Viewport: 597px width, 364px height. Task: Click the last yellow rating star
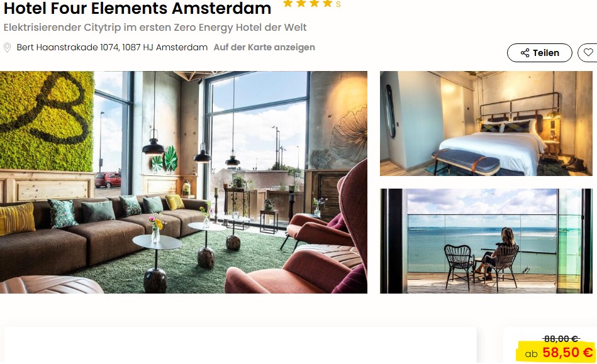[327, 3]
